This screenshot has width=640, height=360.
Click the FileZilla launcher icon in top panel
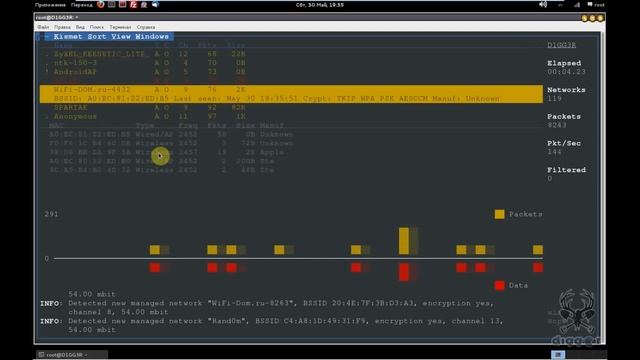pos(133,4)
